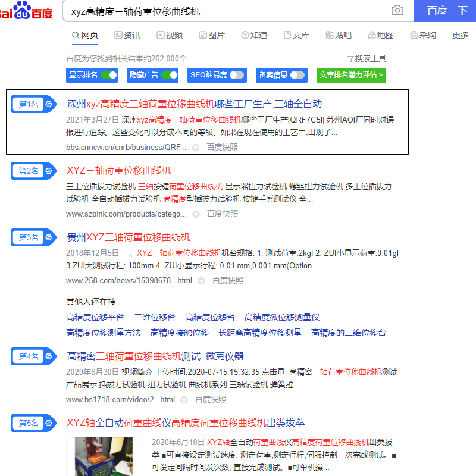
Task: Enable the SEO难易度 switch
Action: coord(237,75)
